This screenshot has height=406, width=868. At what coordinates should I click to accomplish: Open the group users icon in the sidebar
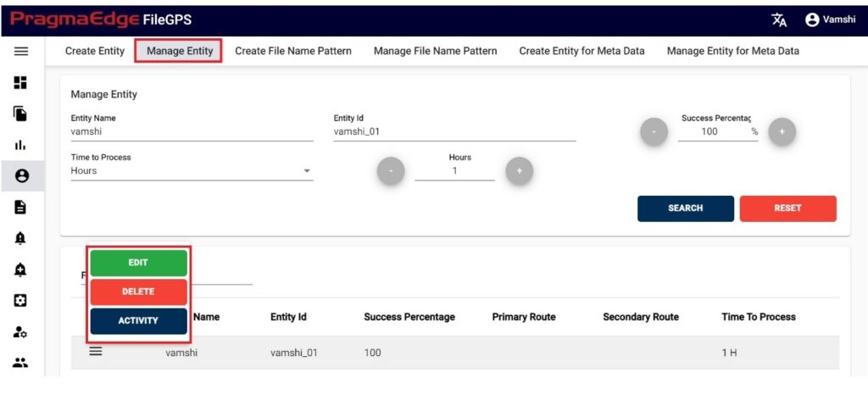pos(20,363)
